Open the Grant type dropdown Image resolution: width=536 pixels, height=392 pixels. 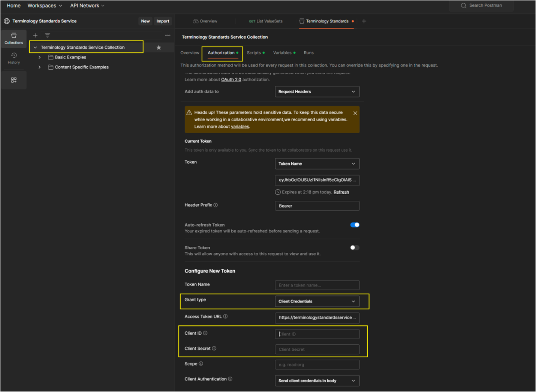pyautogui.click(x=317, y=301)
